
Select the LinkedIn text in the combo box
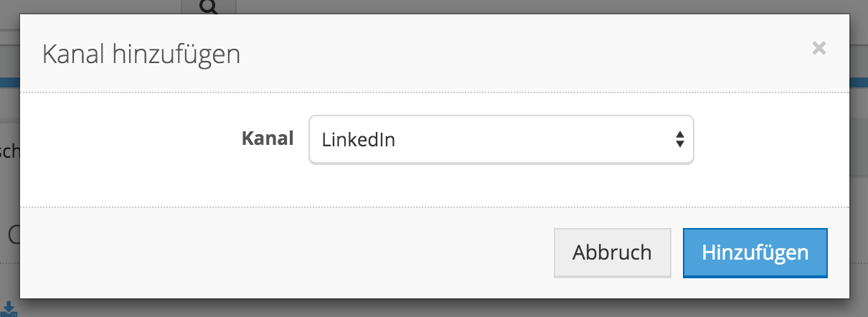359,140
